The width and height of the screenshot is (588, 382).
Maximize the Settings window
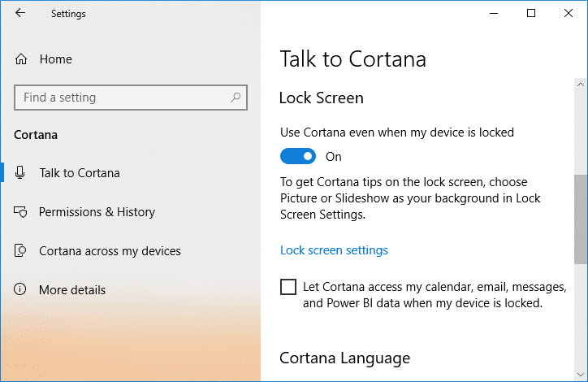click(531, 14)
